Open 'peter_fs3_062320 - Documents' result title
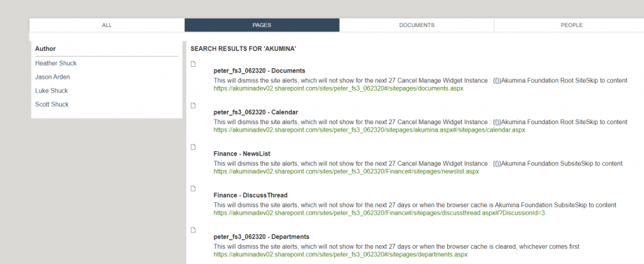 [259, 71]
